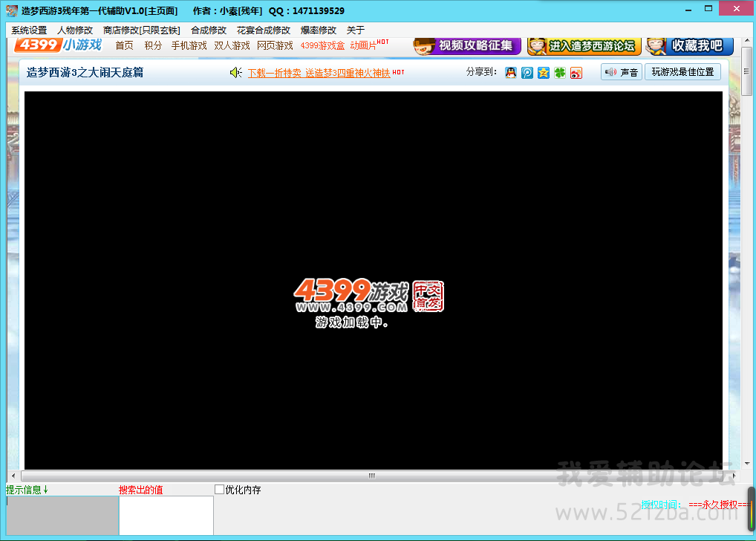Click the white 搜索出的值 list box

[166, 516]
